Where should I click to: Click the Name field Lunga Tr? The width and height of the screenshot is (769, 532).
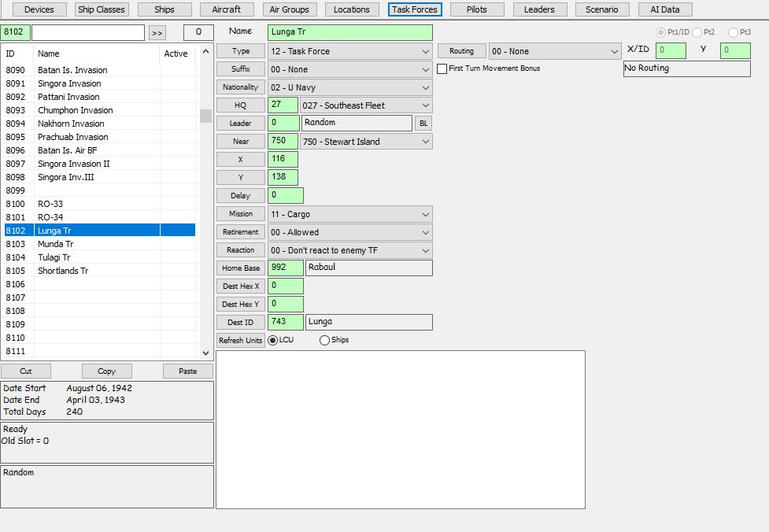350,32
